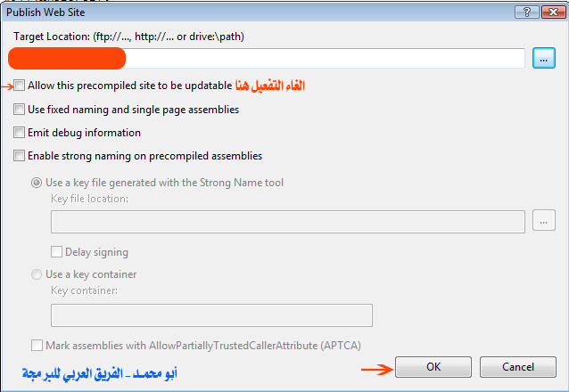This screenshot has width=569, height=392.
Task: Focus the Key container text field
Action: pos(211,315)
